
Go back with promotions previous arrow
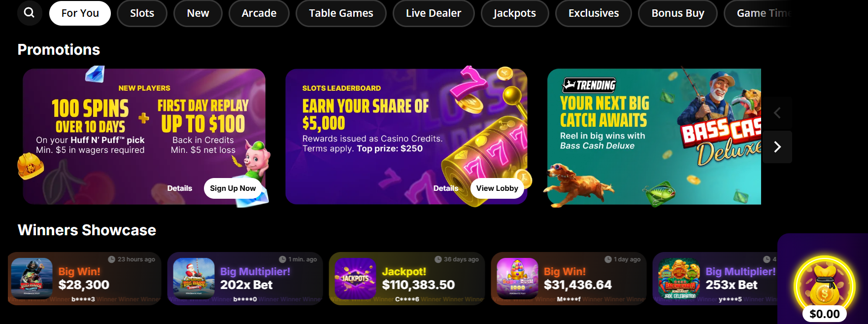coord(777,113)
